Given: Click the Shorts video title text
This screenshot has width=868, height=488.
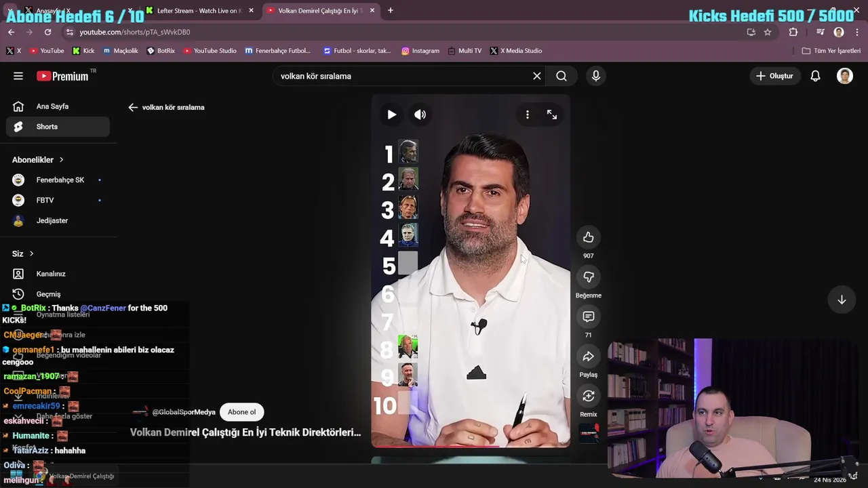Looking at the screenshot, I should (x=245, y=432).
